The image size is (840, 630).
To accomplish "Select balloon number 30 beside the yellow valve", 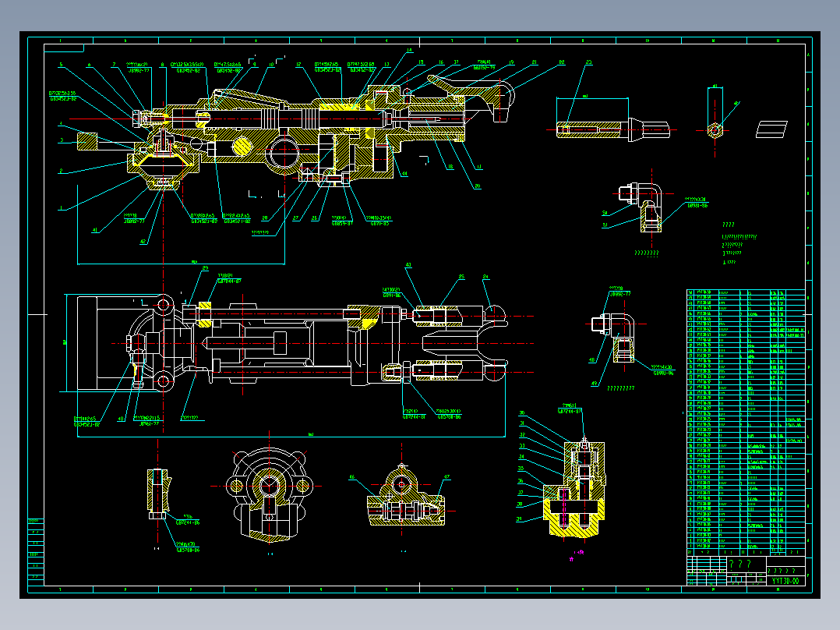I will (x=522, y=413).
